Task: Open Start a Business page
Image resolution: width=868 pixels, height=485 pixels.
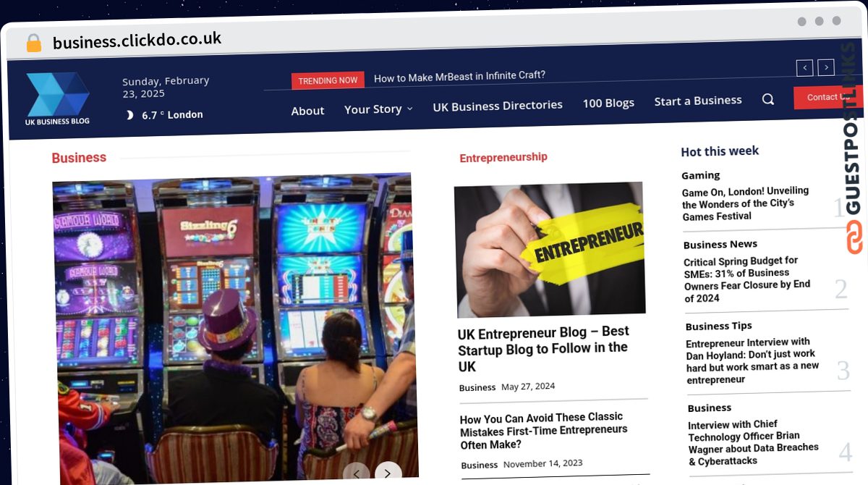Action: [x=698, y=101]
